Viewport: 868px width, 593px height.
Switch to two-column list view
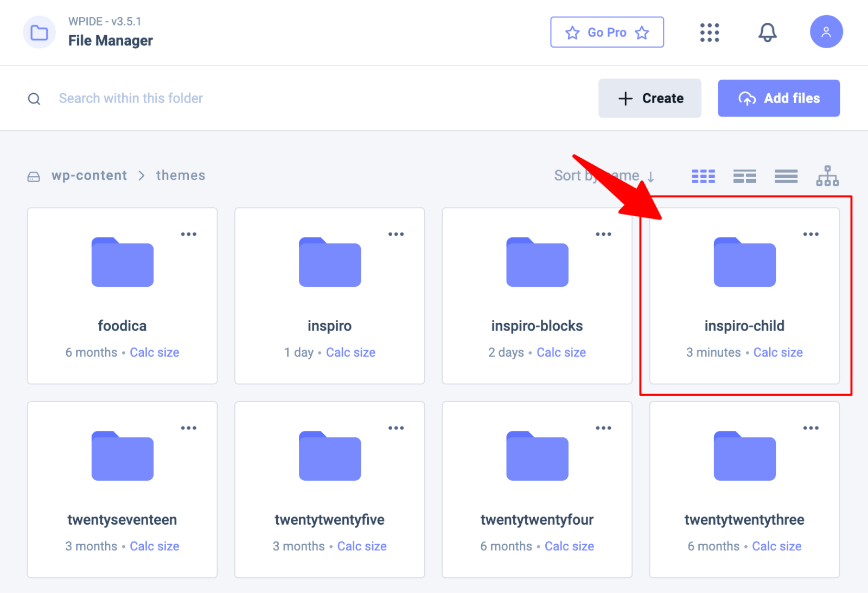pyautogui.click(x=744, y=176)
